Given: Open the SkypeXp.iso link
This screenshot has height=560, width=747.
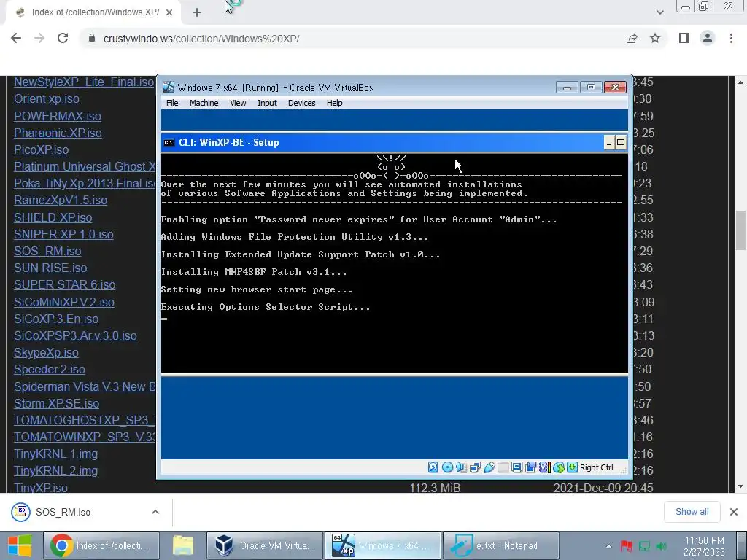Looking at the screenshot, I should 46,352.
